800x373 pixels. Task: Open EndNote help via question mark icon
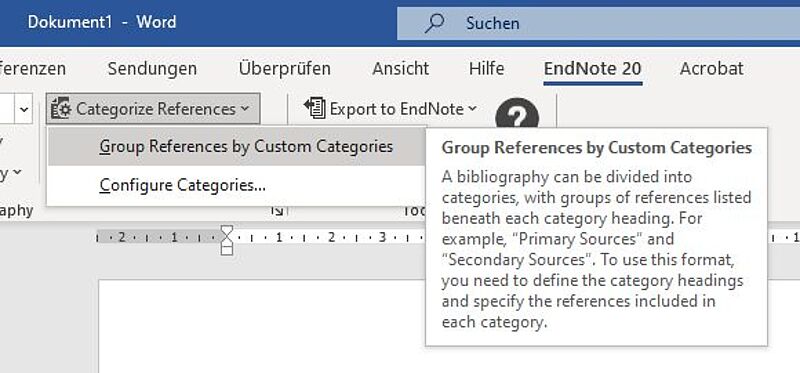coord(517,116)
